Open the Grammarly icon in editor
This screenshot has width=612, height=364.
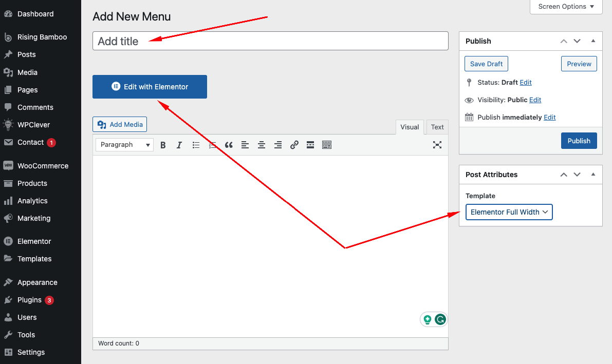point(440,320)
